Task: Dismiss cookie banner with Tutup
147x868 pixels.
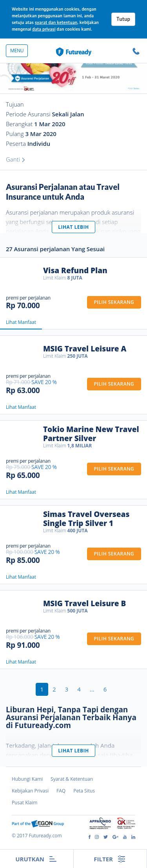Action: click(123, 19)
